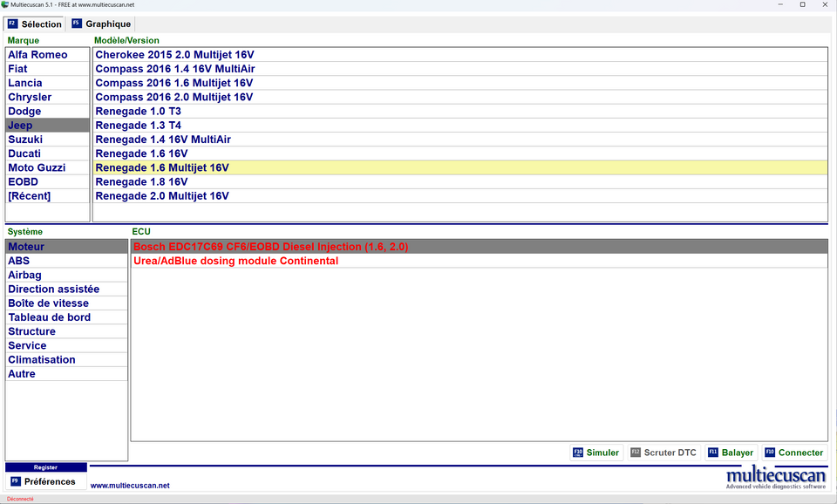The width and height of the screenshot is (837, 504).
Task: Select the Airbag system
Action: 67,275
